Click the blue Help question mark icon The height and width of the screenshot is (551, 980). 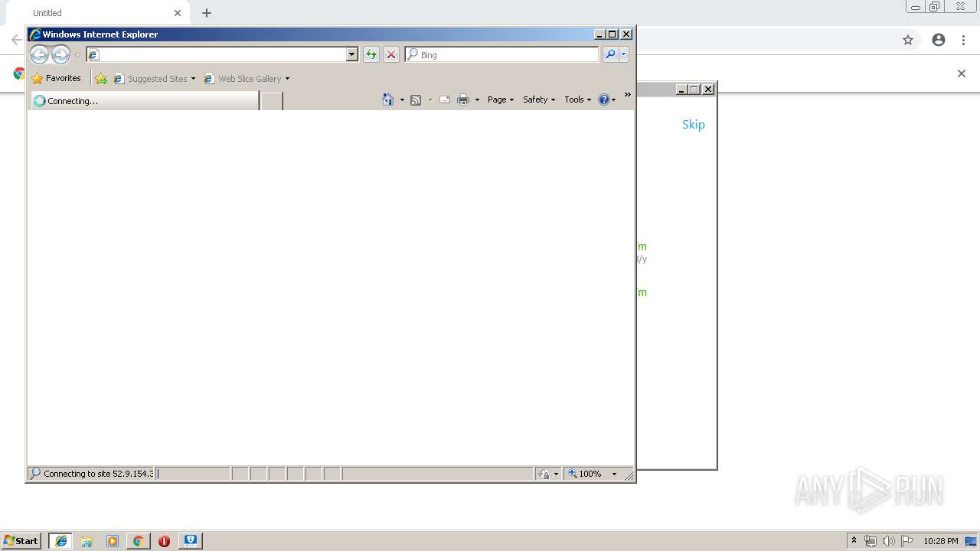coord(604,99)
